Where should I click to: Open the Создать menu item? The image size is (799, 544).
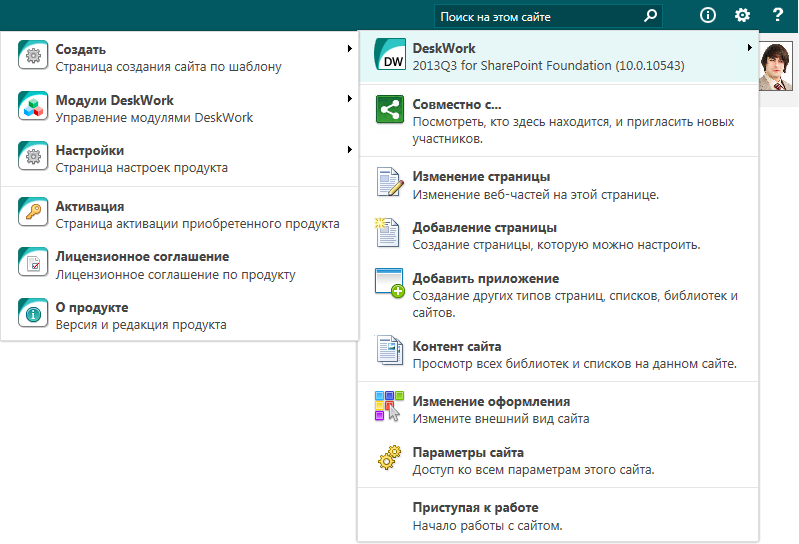point(179,57)
